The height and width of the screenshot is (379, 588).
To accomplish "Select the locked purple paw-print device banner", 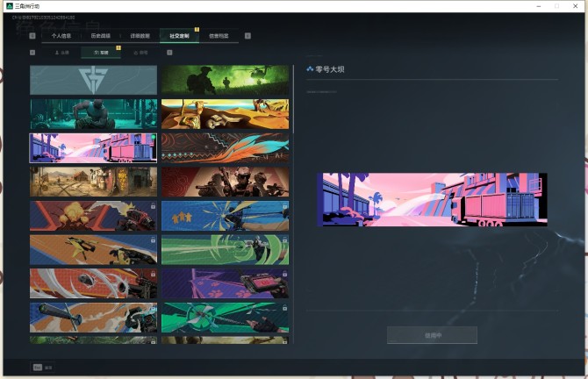I will pos(225,283).
